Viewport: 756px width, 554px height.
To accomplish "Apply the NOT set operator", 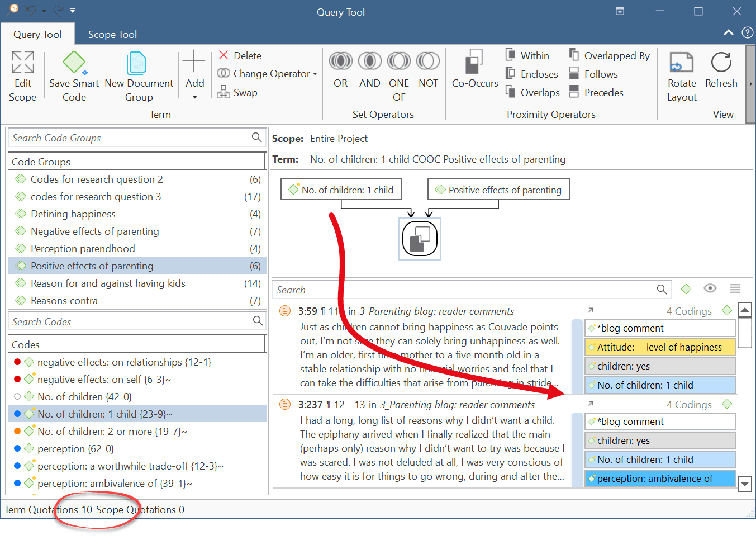I will (x=428, y=70).
